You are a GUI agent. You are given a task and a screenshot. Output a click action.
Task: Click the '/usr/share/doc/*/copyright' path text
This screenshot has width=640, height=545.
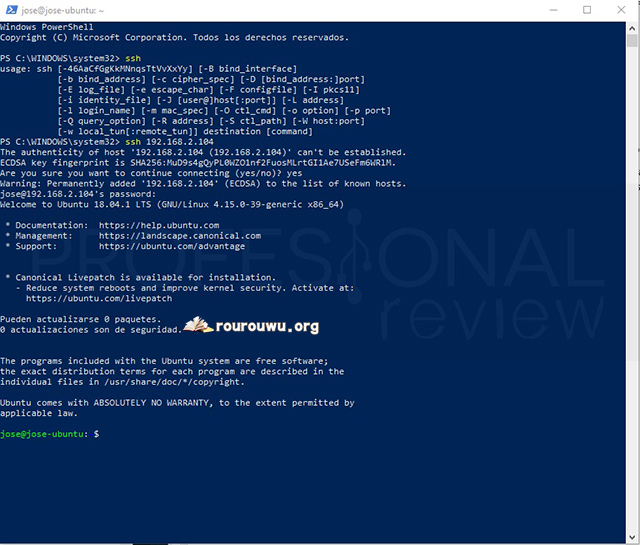coord(171,382)
